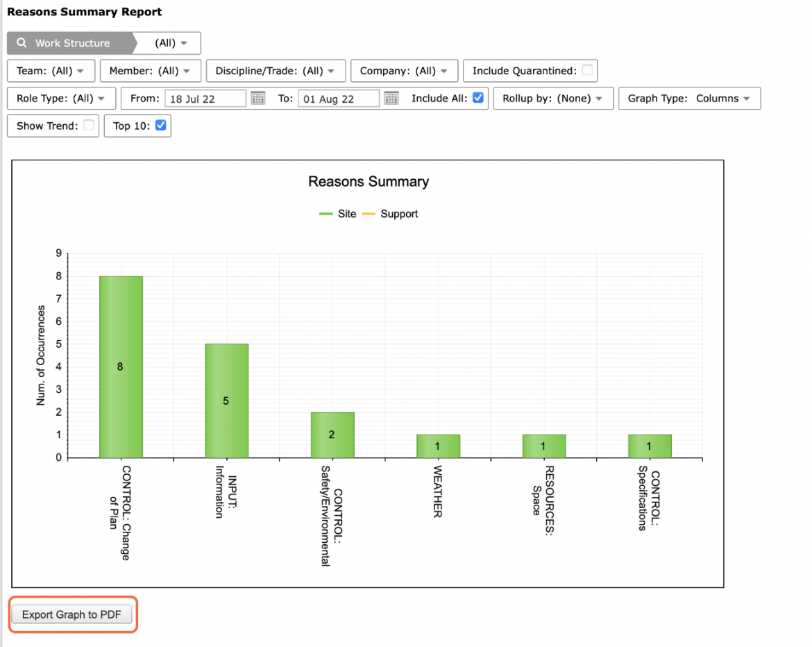Click the RESOURCES: Space bar

pyautogui.click(x=543, y=446)
